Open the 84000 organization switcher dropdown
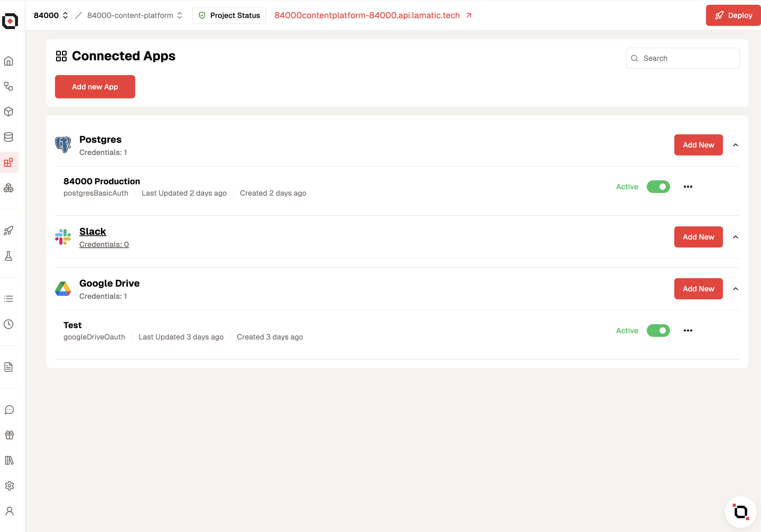This screenshot has width=761, height=532. [51, 15]
